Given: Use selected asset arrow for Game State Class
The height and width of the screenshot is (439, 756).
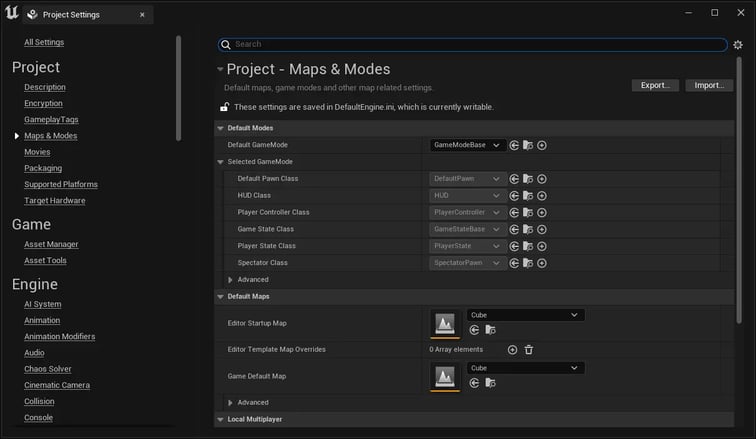Looking at the screenshot, I should (x=514, y=229).
